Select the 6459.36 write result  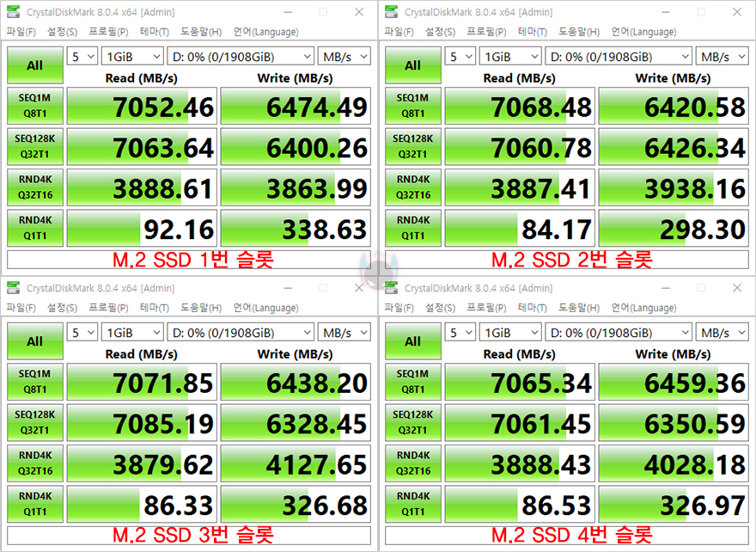coord(674,382)
